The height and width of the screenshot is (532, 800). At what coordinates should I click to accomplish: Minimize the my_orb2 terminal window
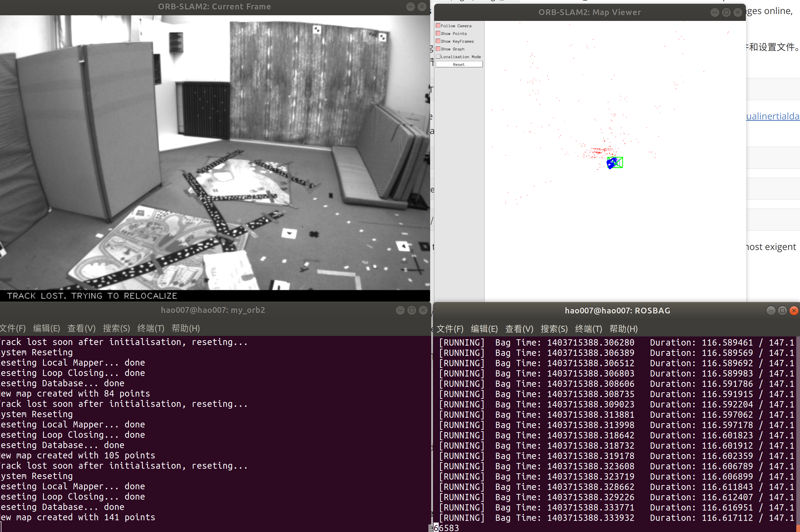400,310
